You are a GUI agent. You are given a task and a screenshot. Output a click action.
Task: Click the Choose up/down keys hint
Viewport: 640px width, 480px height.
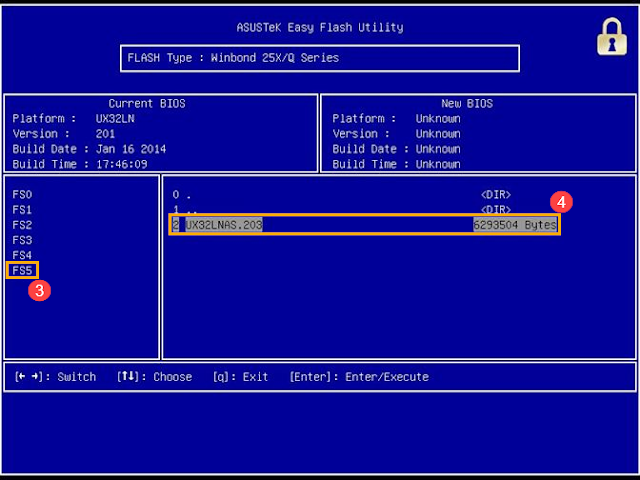pyautogui.click(x=154, y=376)
